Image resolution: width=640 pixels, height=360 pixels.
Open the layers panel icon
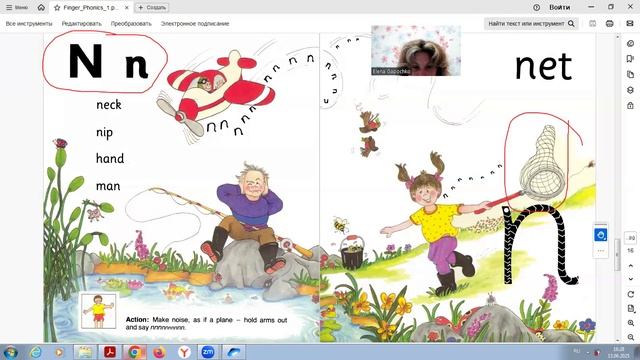coord(630,90)
